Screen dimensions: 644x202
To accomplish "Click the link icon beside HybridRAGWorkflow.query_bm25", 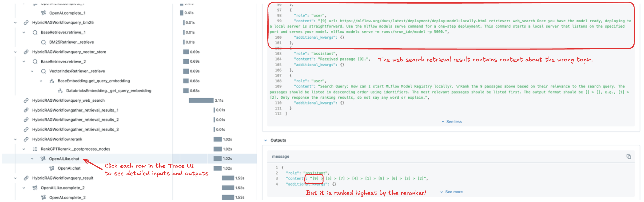I will [x=26, y=22].
